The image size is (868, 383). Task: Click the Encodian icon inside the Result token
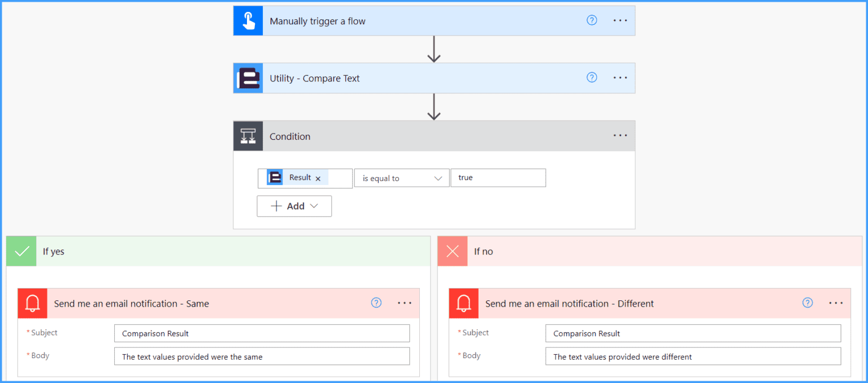(275, 177)
